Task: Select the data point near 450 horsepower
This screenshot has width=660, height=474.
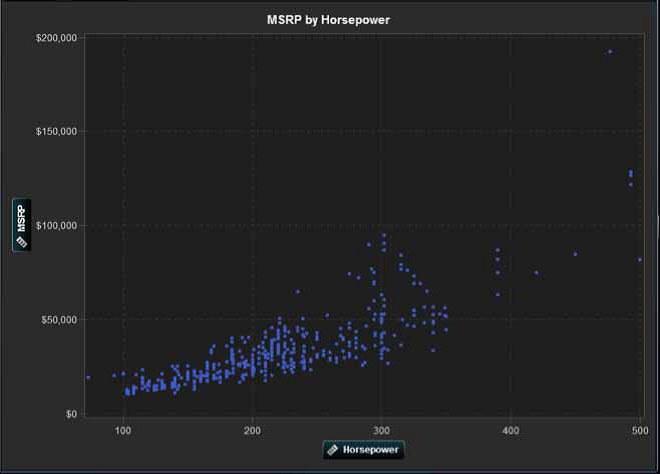Action: tap(575, 254)
